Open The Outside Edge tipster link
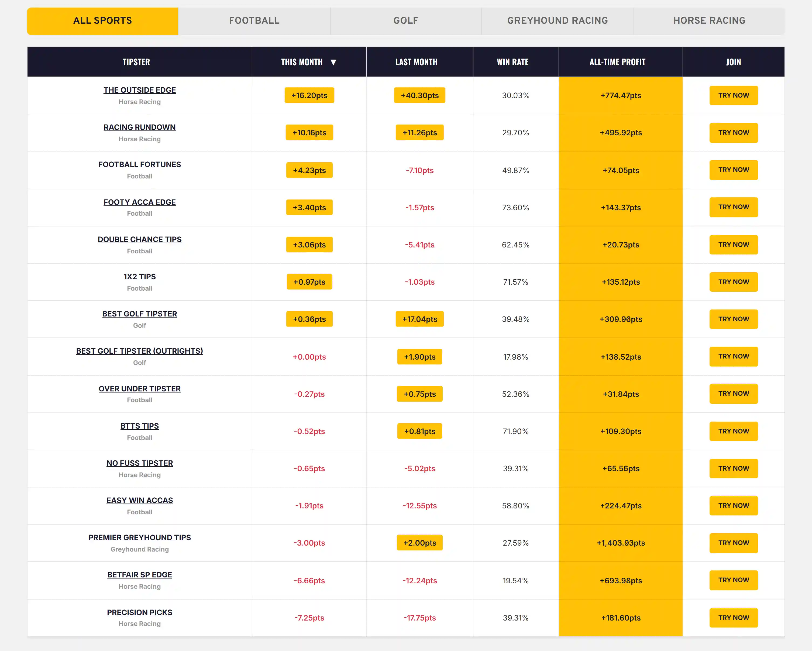Image resolution: width=812 pixels, height=651 pixels. [x=140, y=90]
